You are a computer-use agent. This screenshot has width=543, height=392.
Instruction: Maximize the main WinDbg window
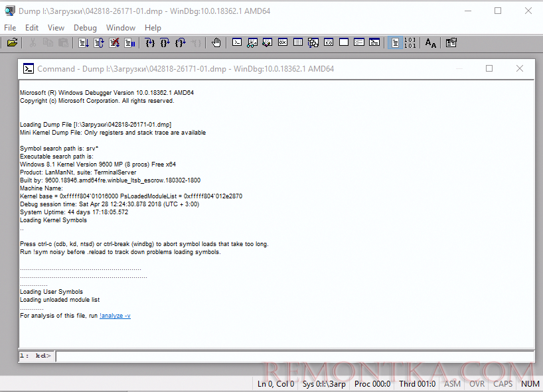pos(498,11)
